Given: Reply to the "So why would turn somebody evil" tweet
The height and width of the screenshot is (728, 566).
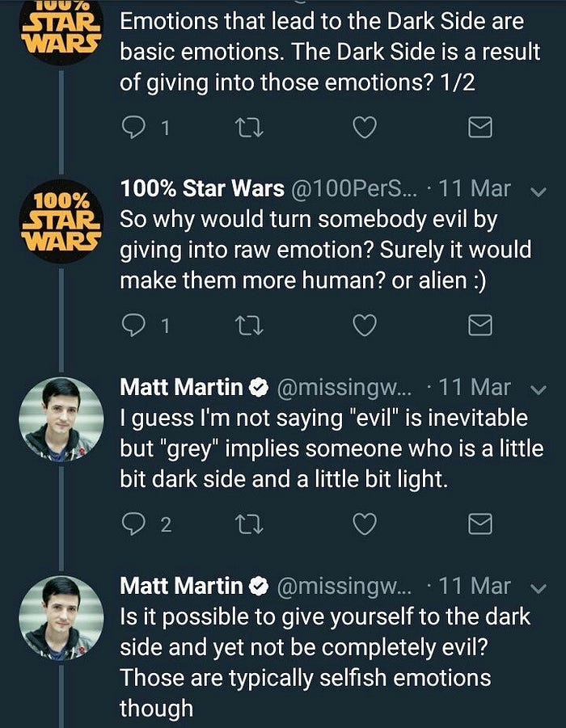Looking at the screenshot, I should 133,326.
